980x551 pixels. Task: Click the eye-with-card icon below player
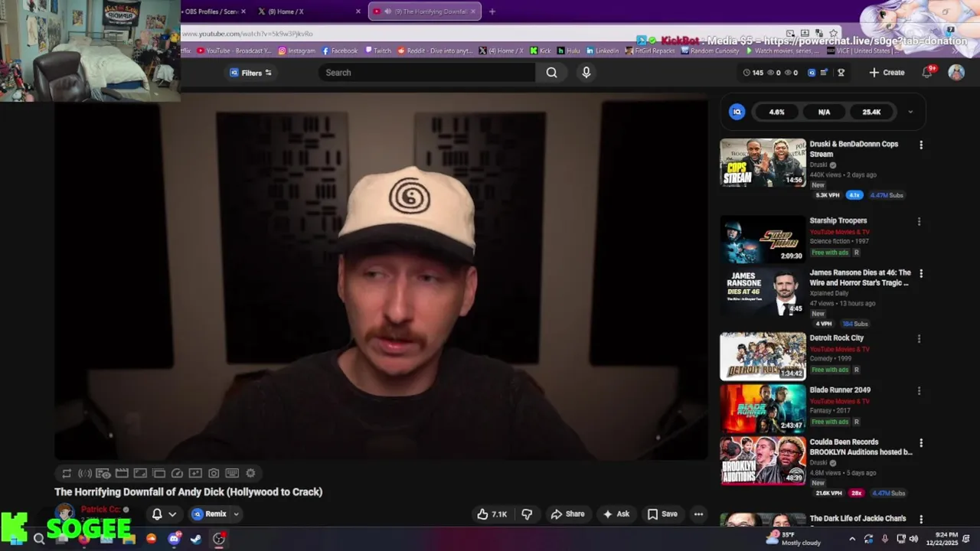(x=103, y=474)
